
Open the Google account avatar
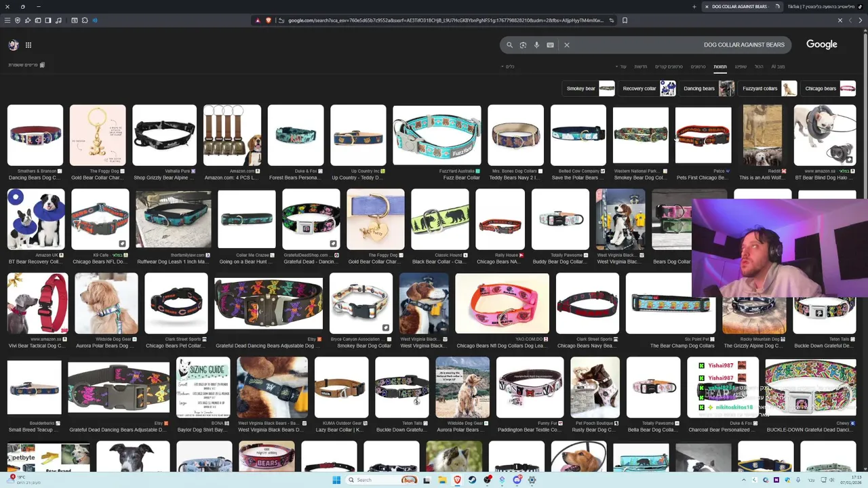point(13,45)
